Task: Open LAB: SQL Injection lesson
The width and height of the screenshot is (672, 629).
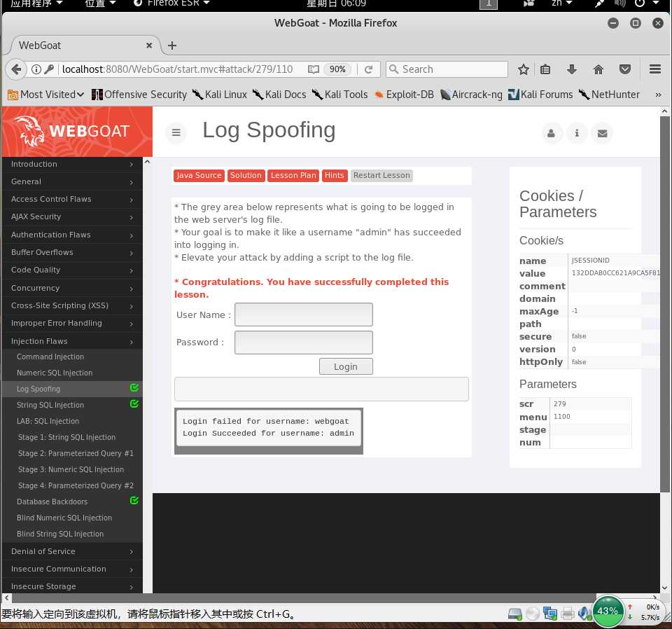Action: pyautogui.click(x=72, y=421)
